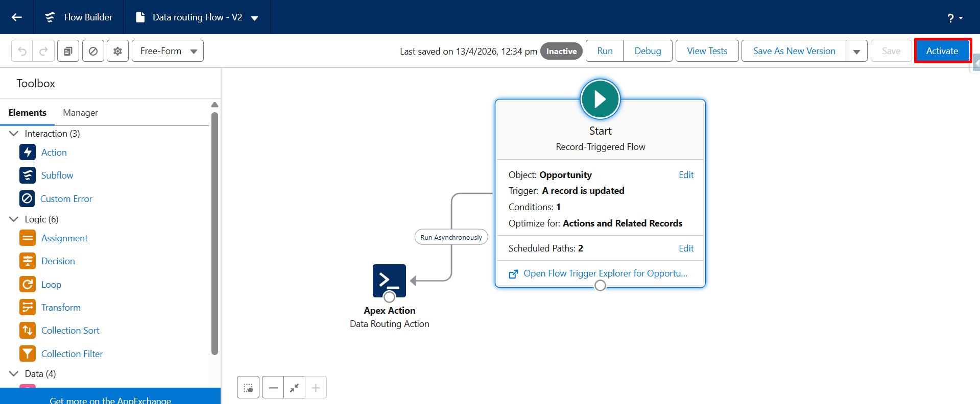Click the Custom Error element icon
The image size is (980, 404).
point(27,198)
